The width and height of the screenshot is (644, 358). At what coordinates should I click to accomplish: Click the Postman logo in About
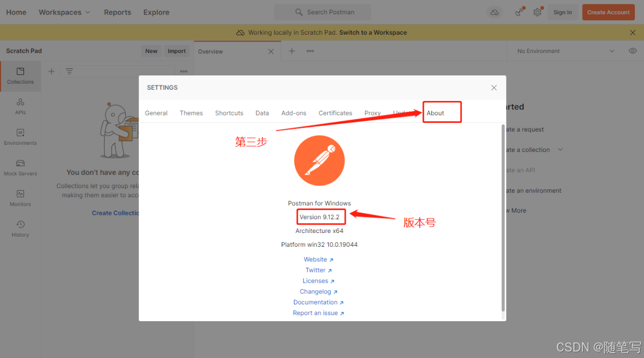[x=320, y=161]
